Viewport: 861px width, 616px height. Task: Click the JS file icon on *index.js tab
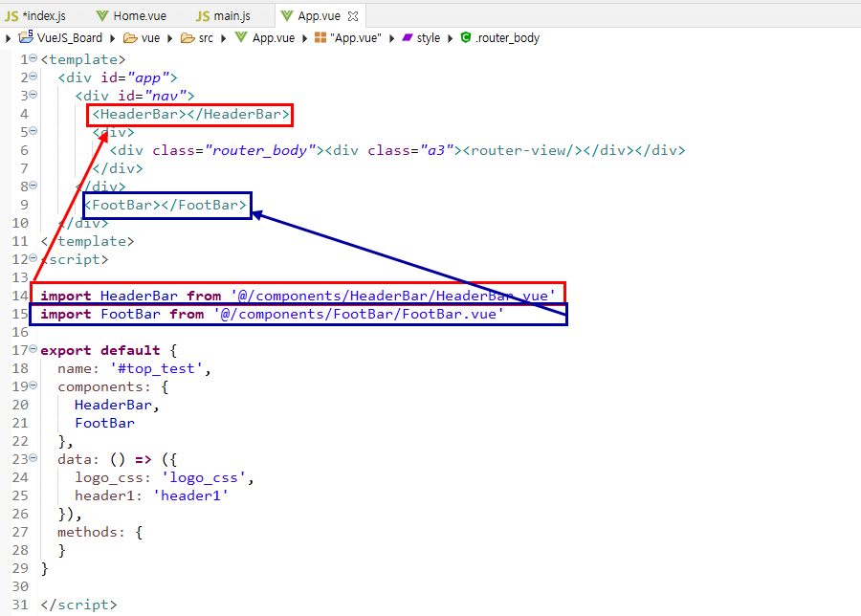coord(11,16)
